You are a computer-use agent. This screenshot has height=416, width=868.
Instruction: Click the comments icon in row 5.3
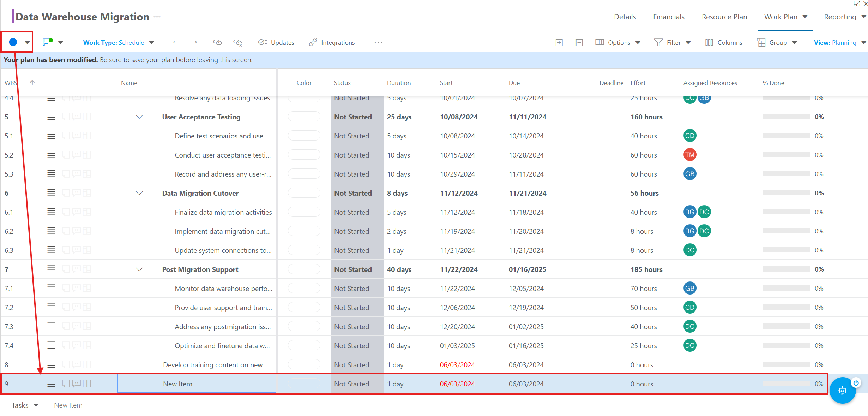77,174
